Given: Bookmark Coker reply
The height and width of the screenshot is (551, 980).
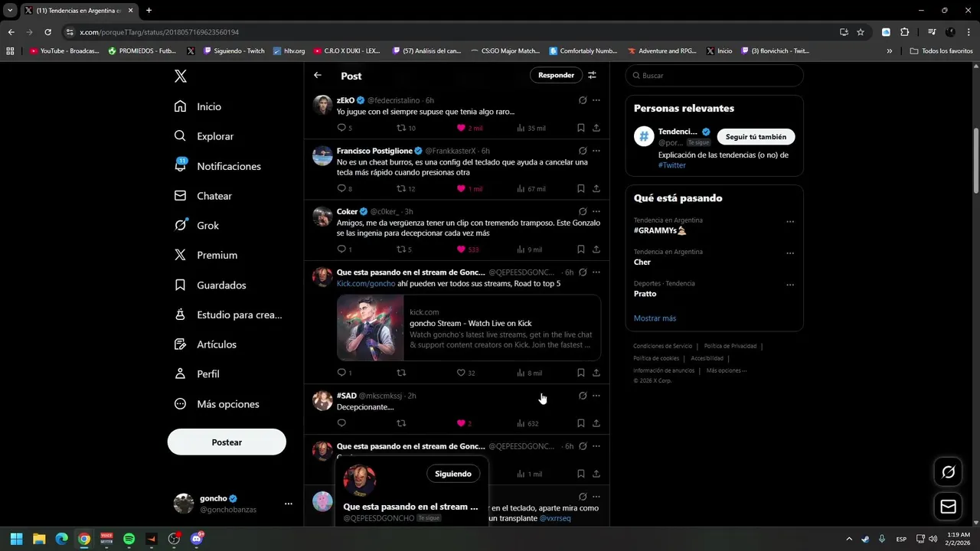Looking at the screenshot, I should [x=580, y=249].
